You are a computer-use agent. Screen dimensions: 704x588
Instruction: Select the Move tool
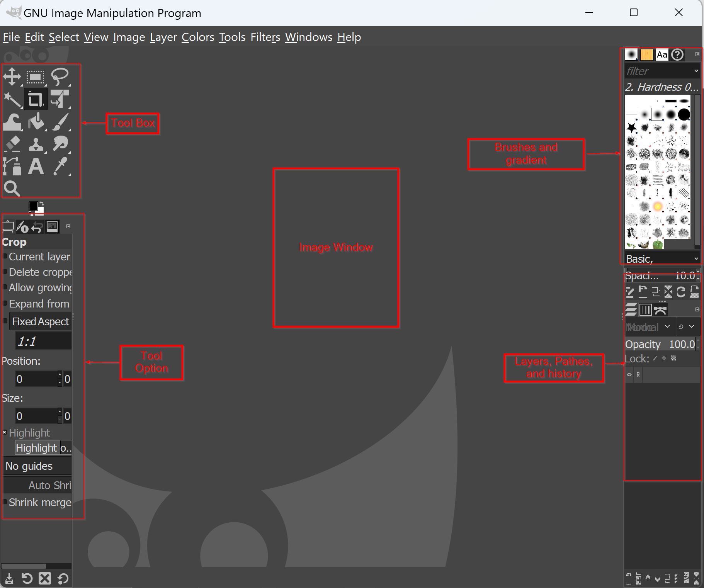point(12,76)
